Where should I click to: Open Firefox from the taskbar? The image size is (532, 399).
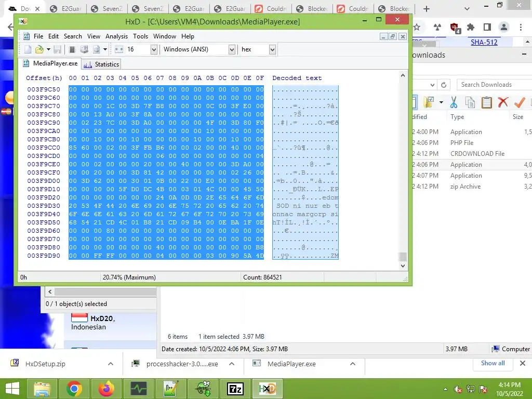pos(107,389)
